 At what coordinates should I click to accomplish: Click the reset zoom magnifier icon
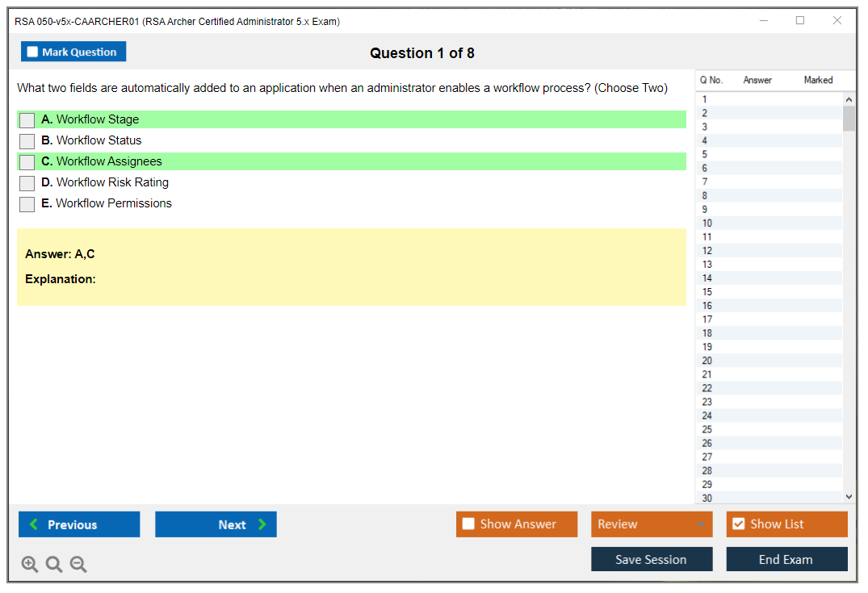[54, 565]
